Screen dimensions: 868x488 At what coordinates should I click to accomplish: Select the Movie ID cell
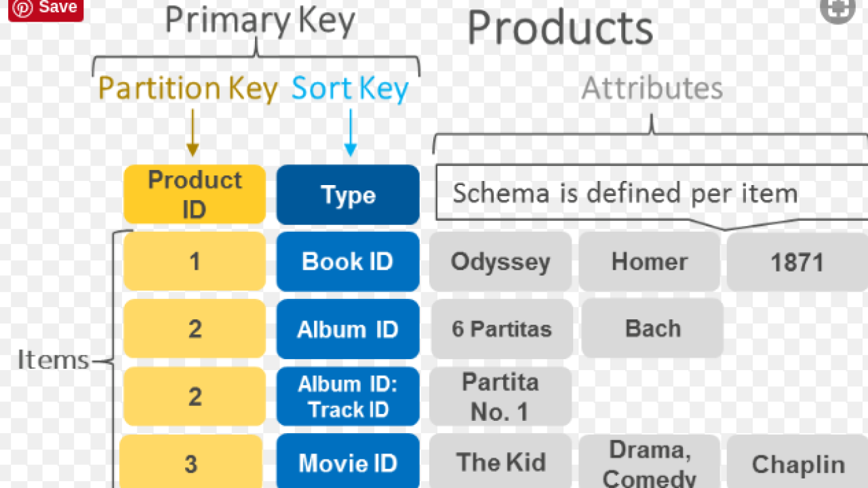point(348,463)
